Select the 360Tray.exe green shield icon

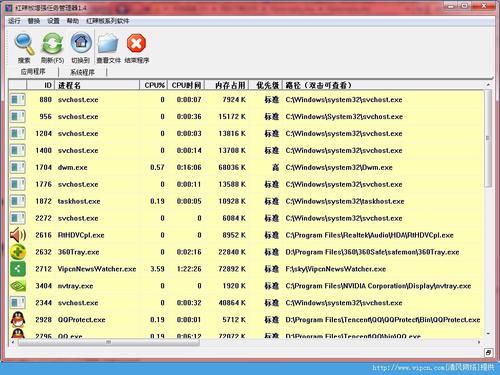[18, 252]
